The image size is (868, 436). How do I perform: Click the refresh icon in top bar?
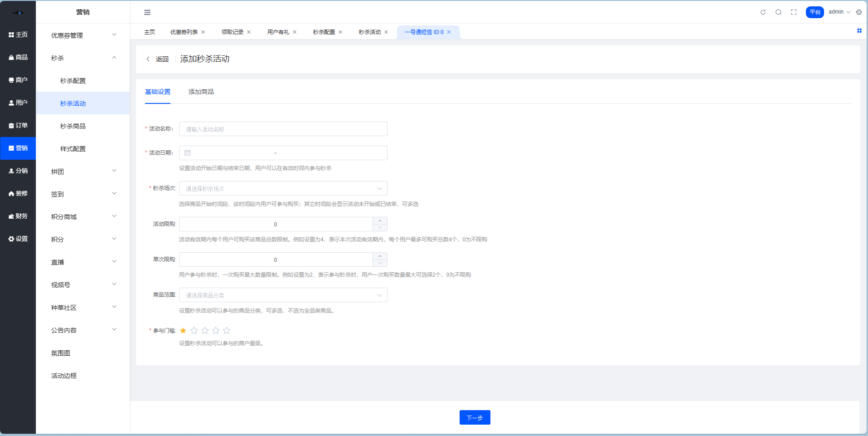coord(763,12)
